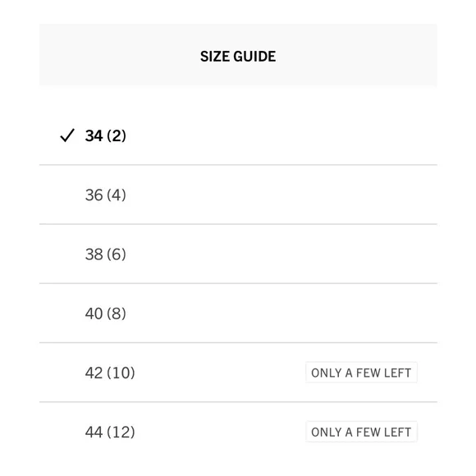Tap the gray Size Guide header banner

(238, 55)
